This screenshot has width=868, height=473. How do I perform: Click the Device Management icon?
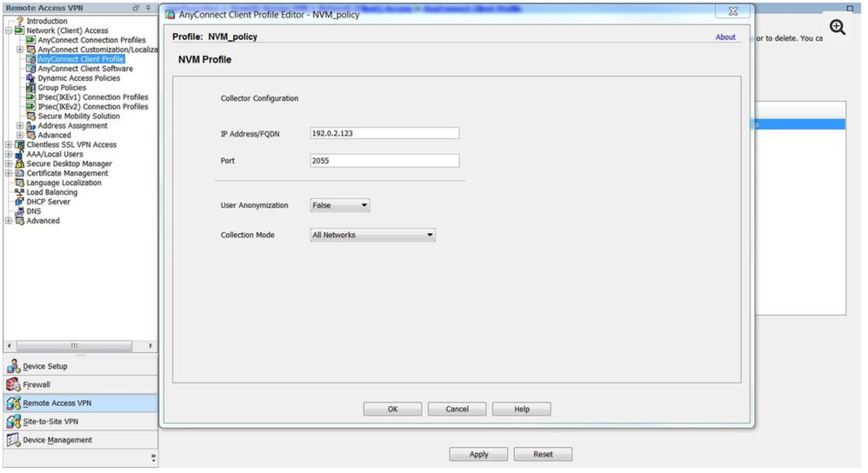[14, 440]
